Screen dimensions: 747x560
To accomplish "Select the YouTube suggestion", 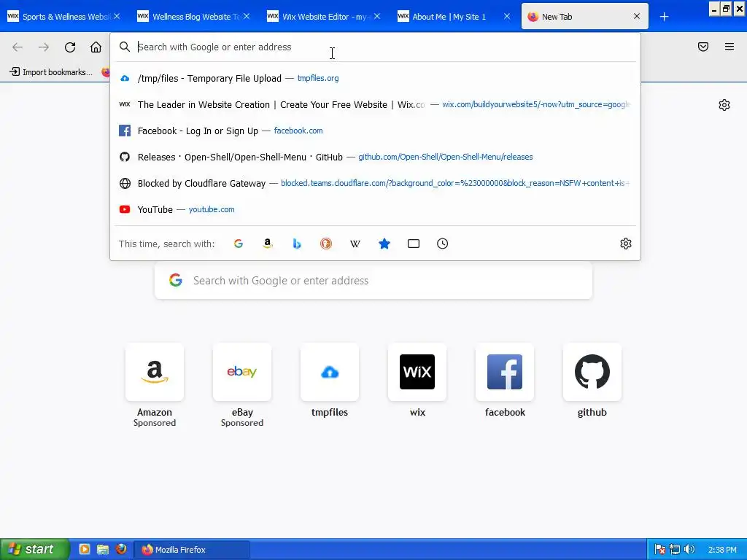I will coord(376,209).
